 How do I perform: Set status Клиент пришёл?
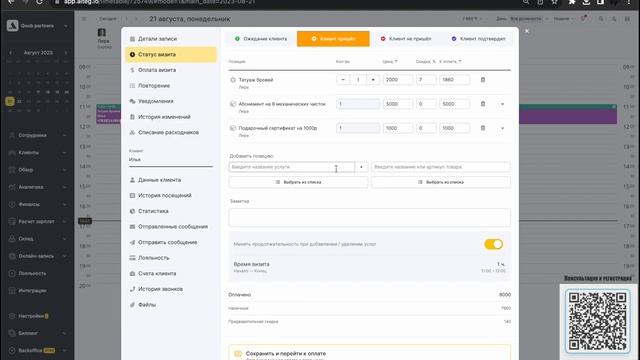[333, 39]
